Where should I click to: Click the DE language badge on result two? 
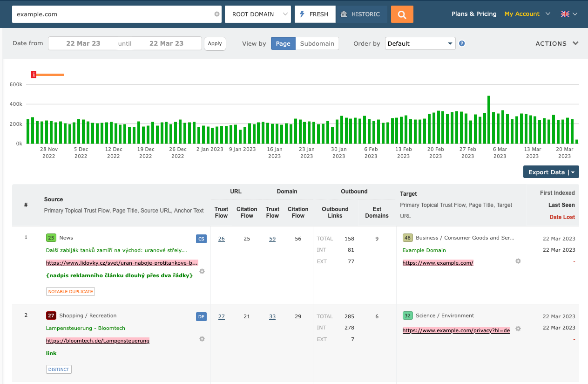[x=201, y=316]
